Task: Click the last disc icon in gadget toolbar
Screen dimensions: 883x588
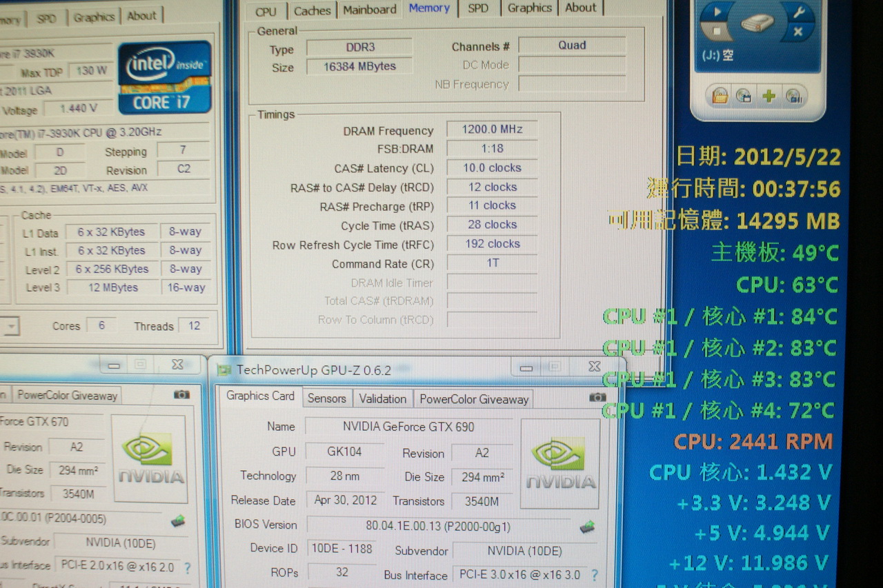Action: pos(794,96)
